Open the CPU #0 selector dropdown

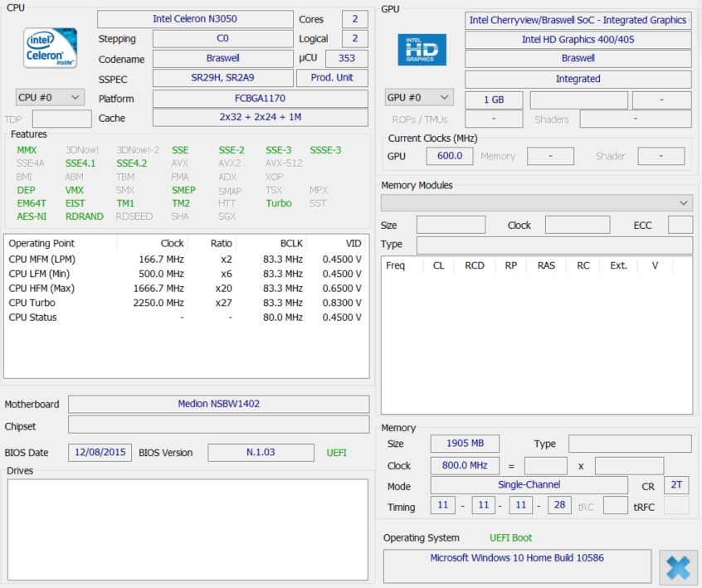click(x=50, y=98)
